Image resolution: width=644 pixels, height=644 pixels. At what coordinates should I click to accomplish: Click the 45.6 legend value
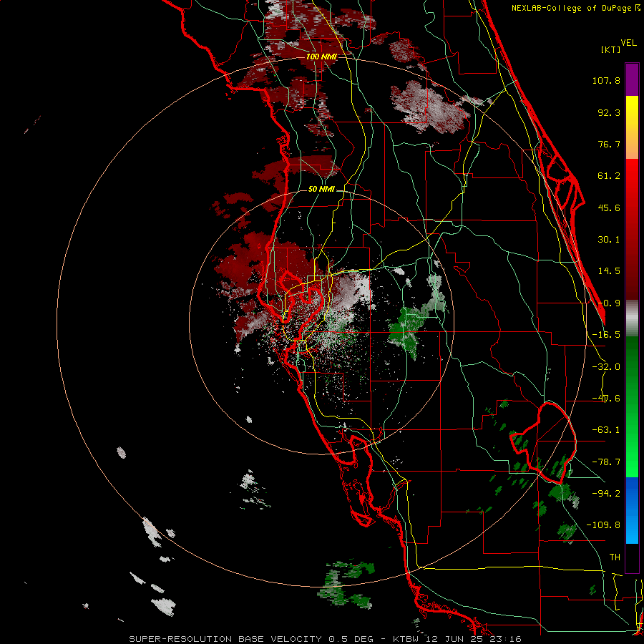(x=609, y=208)
